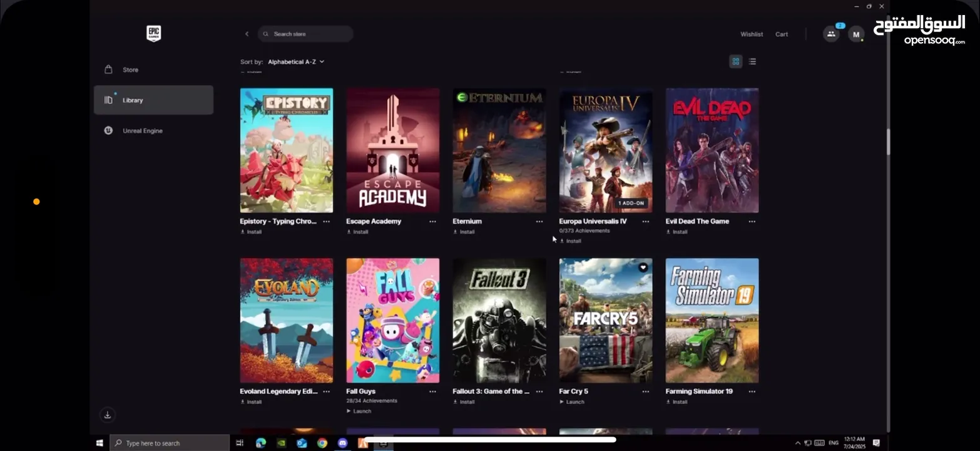Install Evoland Legendary Edition

tap(251, 402)
